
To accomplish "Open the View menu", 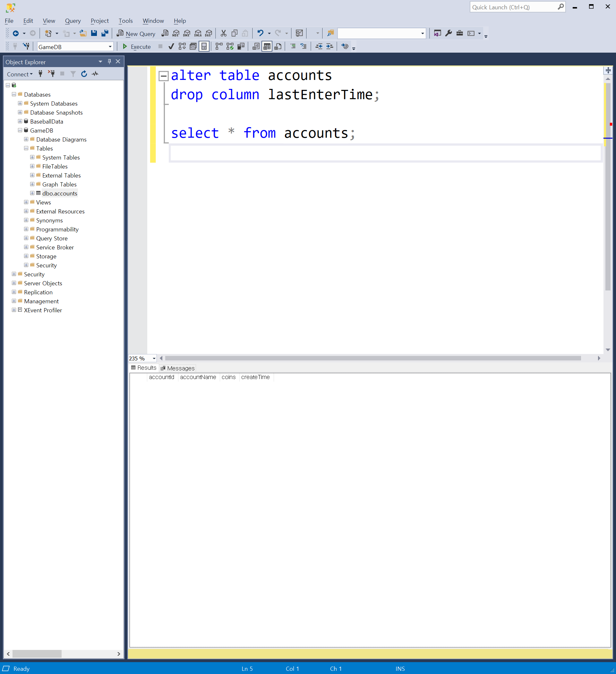I will pyautogui.click(x=49, y=21).
